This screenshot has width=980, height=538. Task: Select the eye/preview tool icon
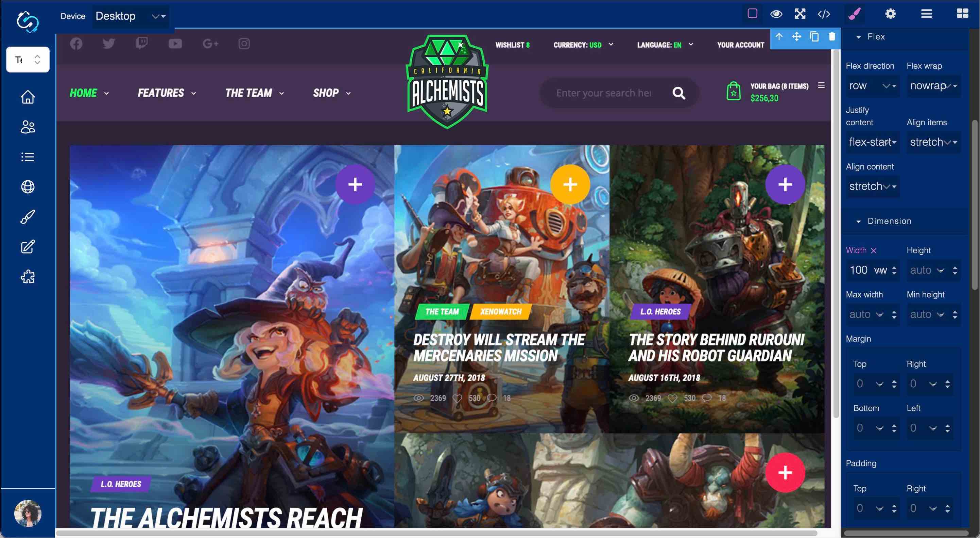click(776, 13)
